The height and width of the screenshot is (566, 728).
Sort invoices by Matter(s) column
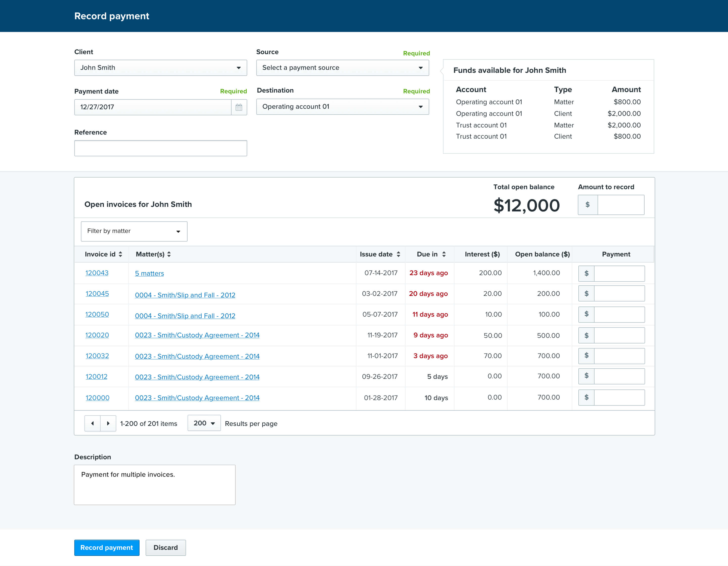pos(169,254)
